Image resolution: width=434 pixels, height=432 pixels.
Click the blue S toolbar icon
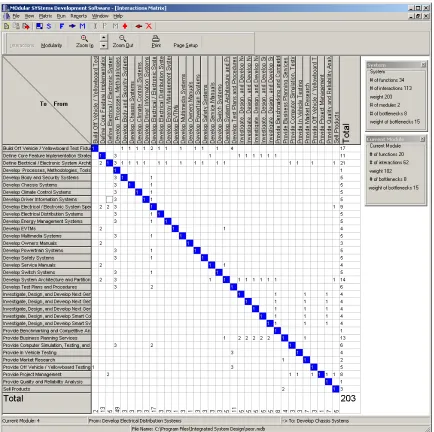coord(49,26)
